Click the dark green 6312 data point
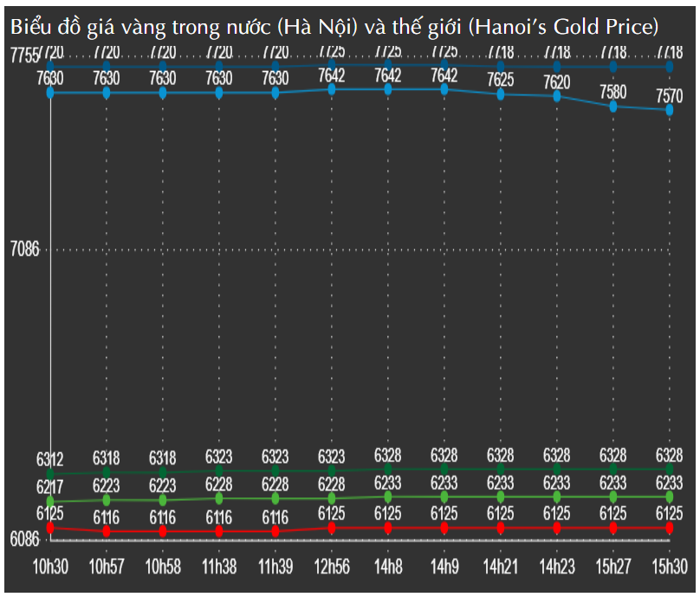The width and height of the screenshot is (700, 597). [50, 473]
